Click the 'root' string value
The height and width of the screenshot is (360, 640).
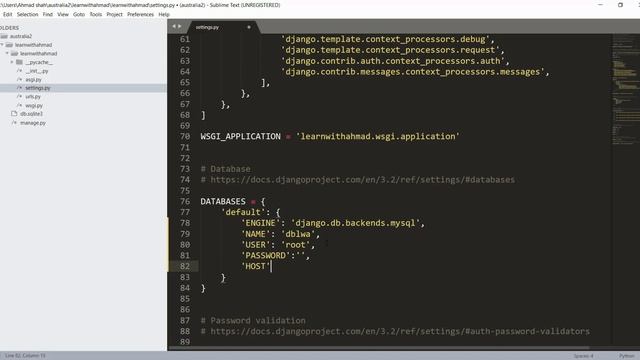[x=296, y=244]
